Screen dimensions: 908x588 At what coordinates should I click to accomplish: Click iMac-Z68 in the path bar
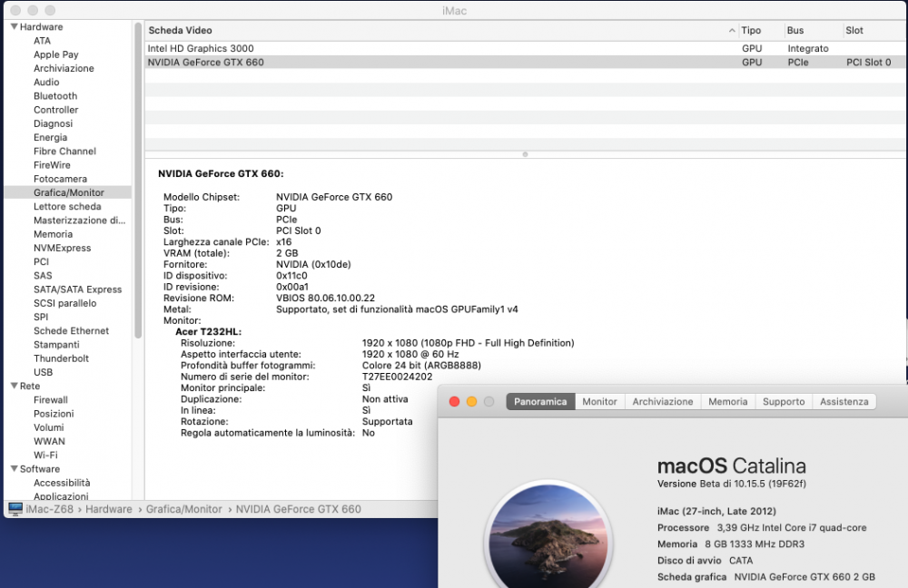pos(49,509)
